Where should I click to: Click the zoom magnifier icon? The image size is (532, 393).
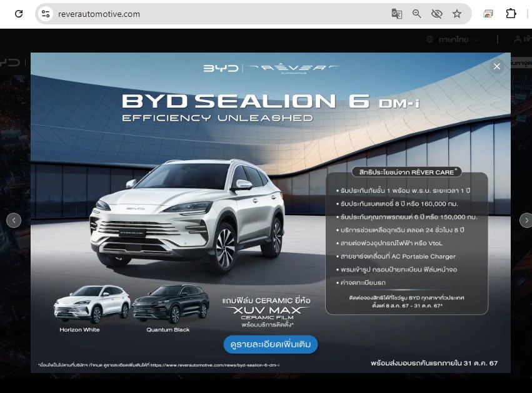click(416, 14)
